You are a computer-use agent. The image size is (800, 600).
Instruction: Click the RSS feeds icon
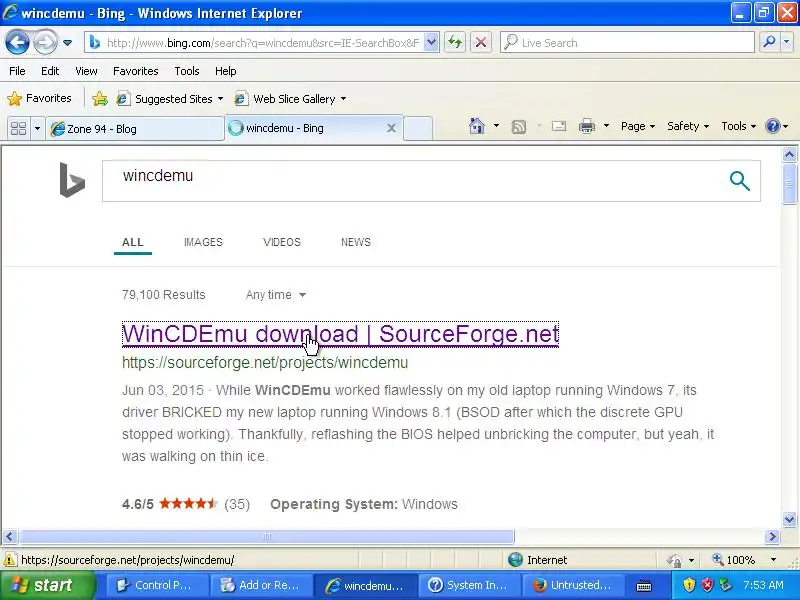pos(519,127)
